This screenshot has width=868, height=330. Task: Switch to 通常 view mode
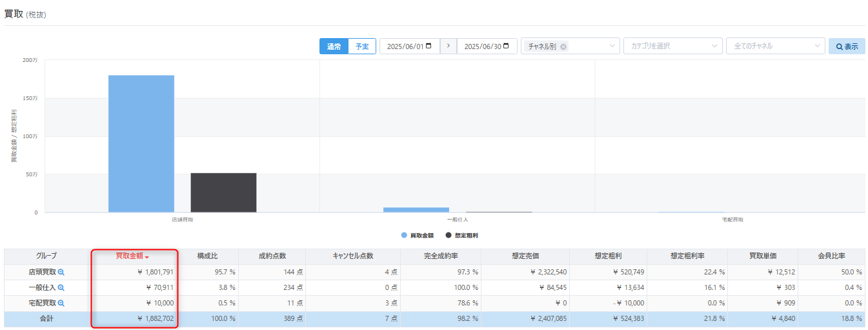click(x=334, y=46)
